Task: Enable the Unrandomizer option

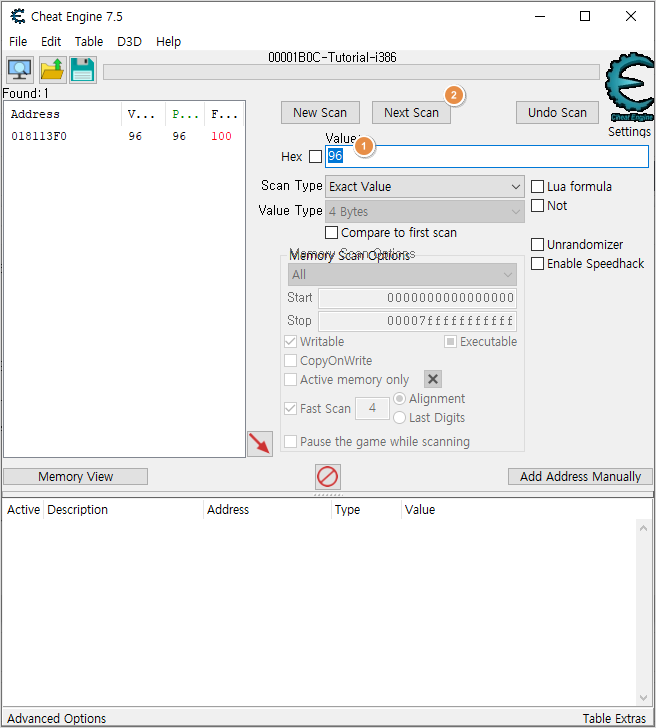Action: click(x=537, y=245)
